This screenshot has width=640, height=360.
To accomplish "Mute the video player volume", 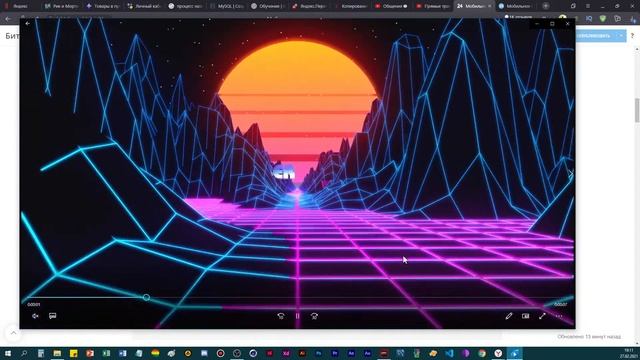I will (x=36, y=316).
